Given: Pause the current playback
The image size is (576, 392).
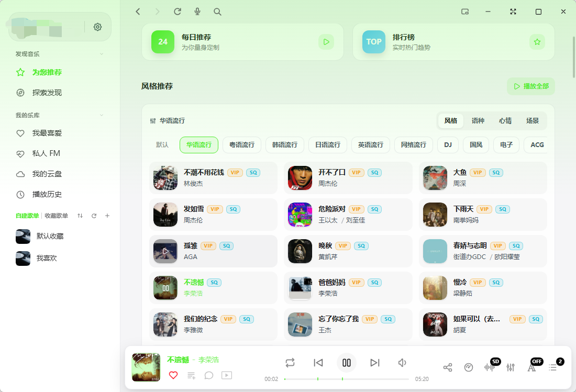Looking at the screenshot, I should click(347, 363).
